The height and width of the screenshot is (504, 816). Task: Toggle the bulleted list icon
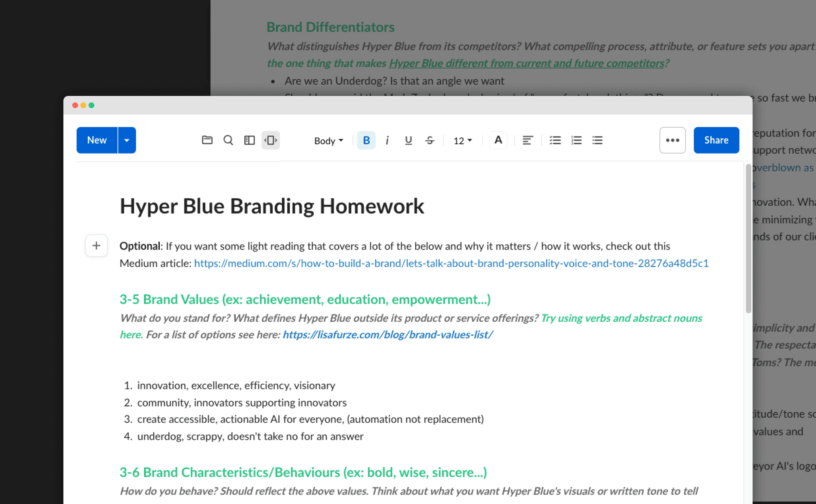click(597, 140)
